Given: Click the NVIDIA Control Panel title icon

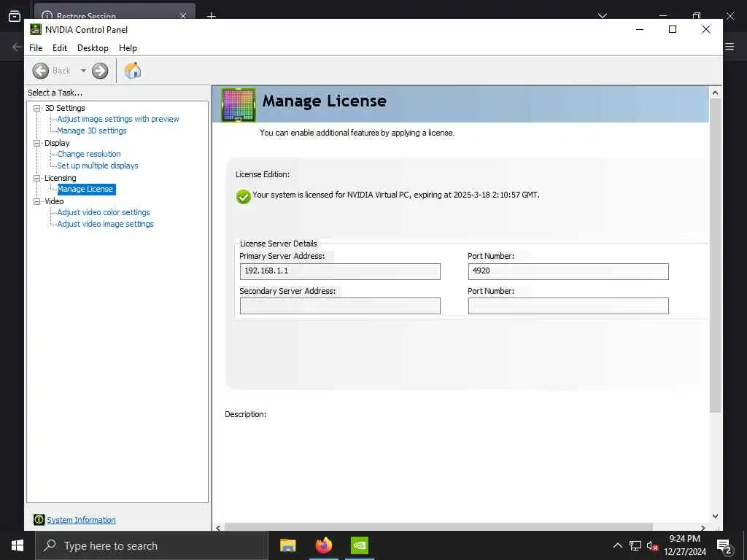Looking at the screenshot, I should (x=36, y=29).
